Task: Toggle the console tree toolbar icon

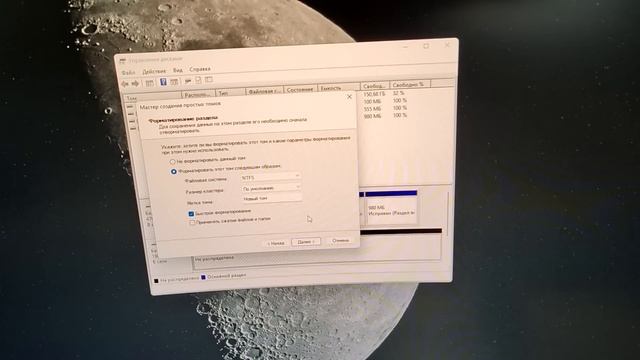Action: pyautogui.click(x=150, y=83)
